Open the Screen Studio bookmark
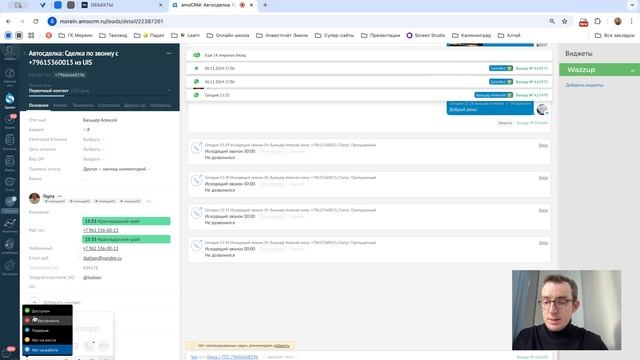The height and width of the screenshot is (360, 640). [426, 36]
